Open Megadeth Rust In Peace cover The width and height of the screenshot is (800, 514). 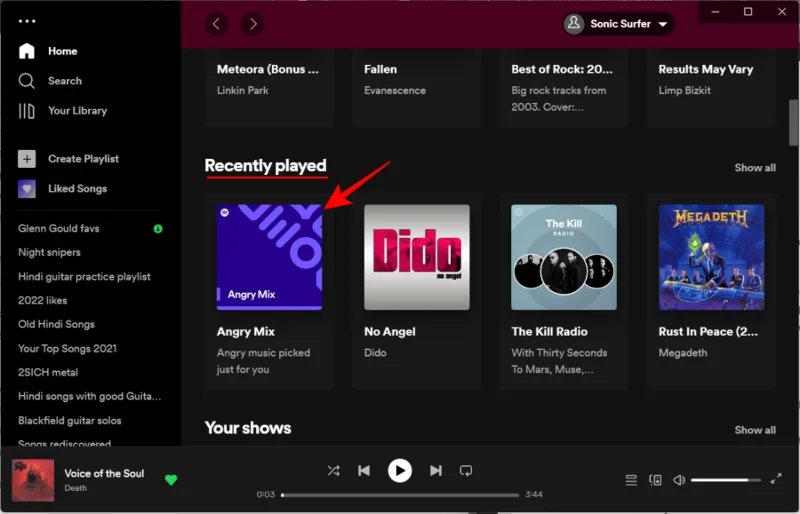711,257
